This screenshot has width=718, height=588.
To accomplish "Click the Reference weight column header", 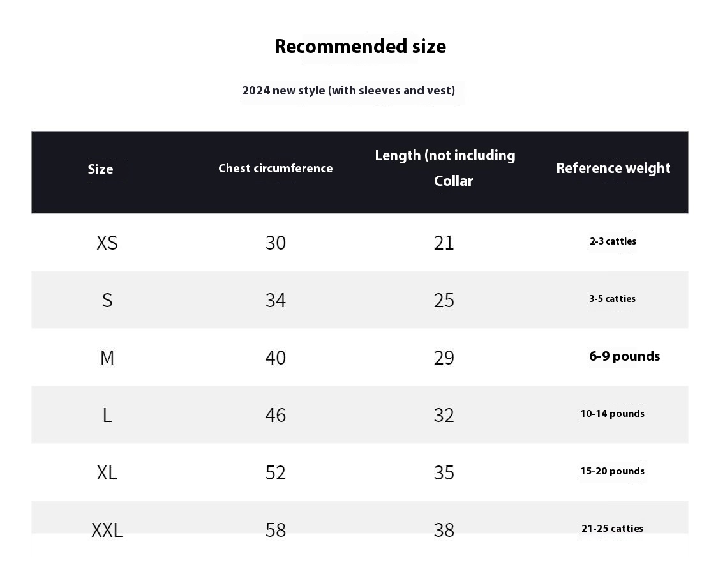I will pos(613,169).
